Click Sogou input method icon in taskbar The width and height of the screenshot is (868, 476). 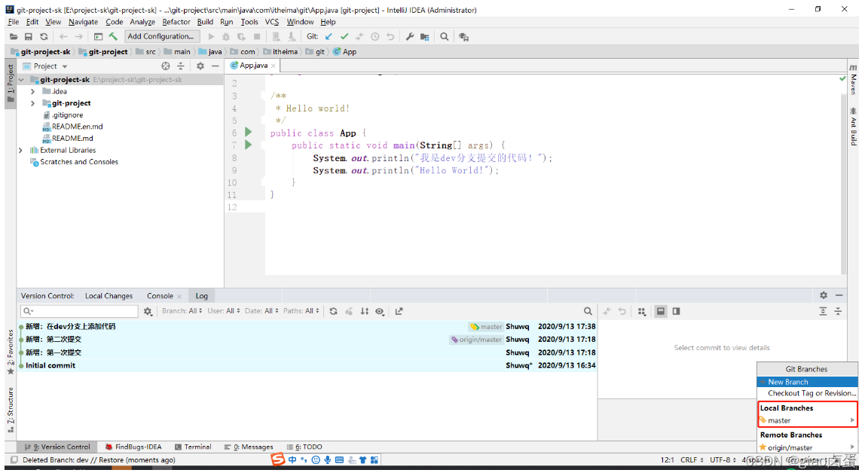(x=277, y=459)
